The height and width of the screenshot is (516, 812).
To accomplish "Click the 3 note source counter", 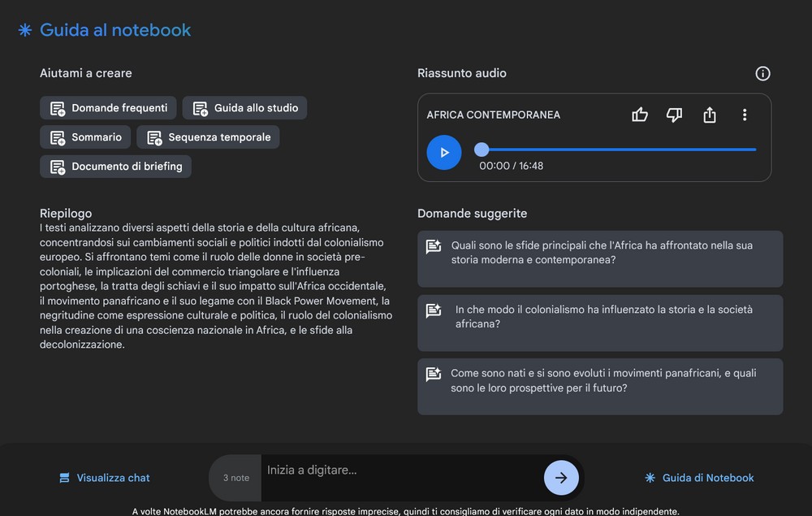I will 235,478.
